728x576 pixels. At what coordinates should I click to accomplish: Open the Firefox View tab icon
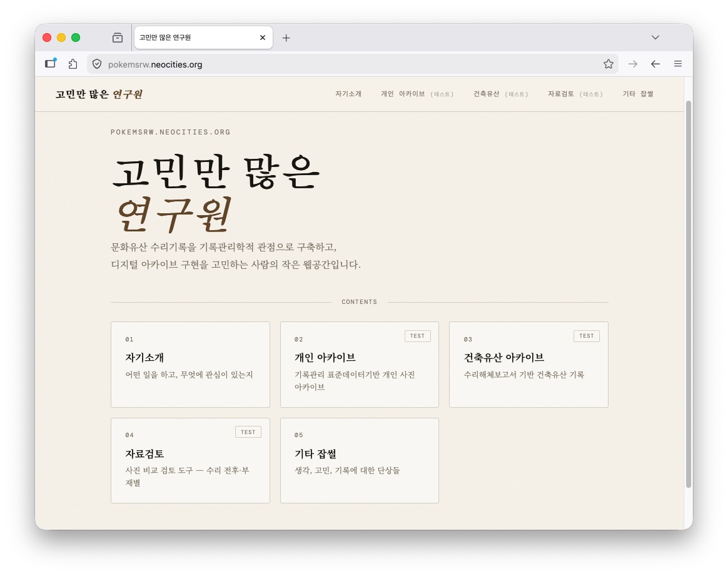(x=118, y=38)
